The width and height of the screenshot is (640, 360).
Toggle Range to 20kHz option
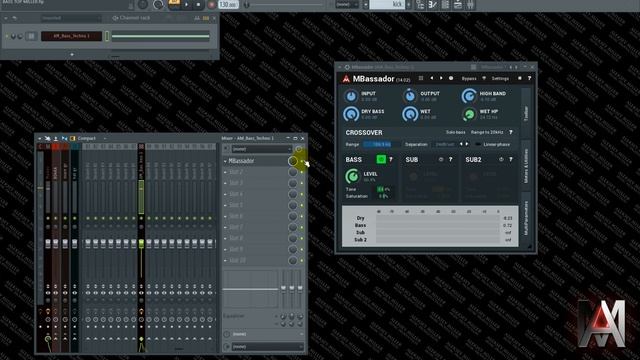tap(487, 132)
